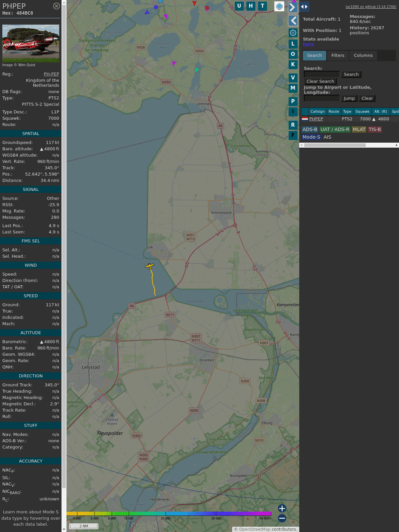Screen dimensions: 399x532
Task: Open settings gear on map
Action: coord(293,33)
